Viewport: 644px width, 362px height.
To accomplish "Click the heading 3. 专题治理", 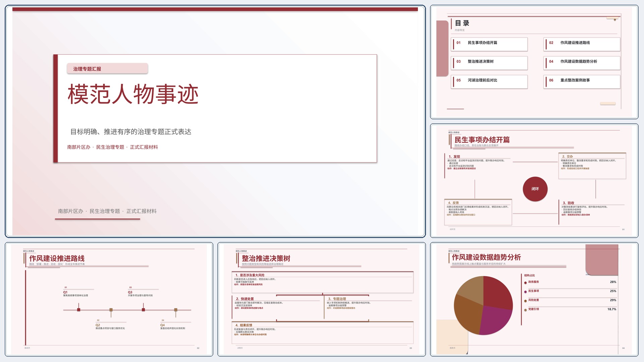I will click(337, 299).
